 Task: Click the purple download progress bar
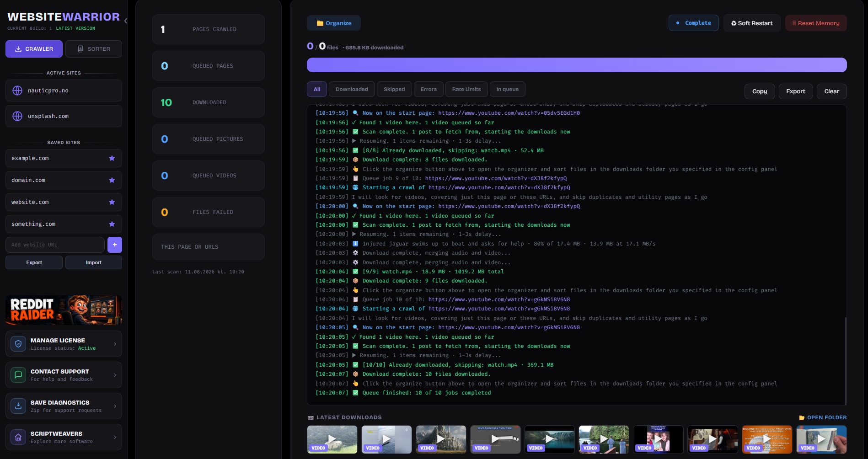pos(577,65)
